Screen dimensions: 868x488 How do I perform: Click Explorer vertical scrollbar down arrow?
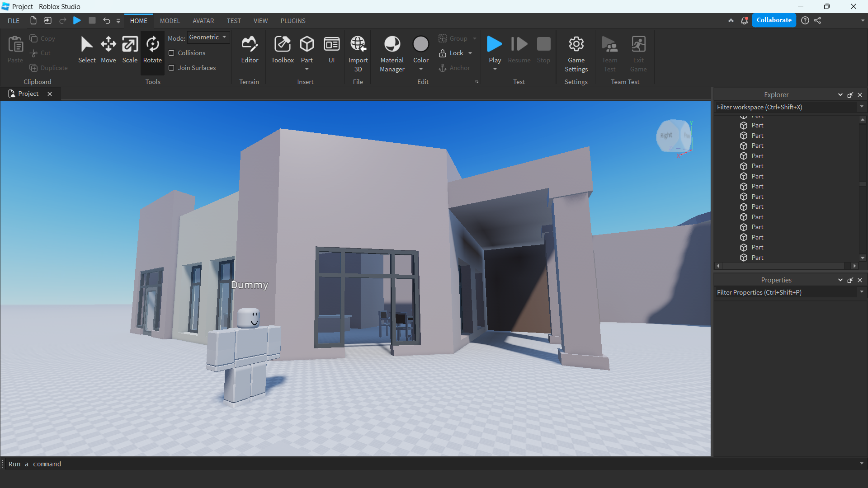point(863,258)
